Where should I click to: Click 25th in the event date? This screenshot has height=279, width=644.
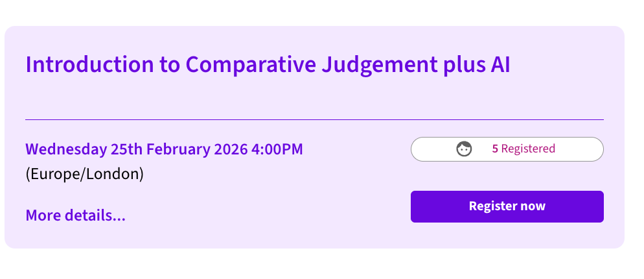coord(126,149)
